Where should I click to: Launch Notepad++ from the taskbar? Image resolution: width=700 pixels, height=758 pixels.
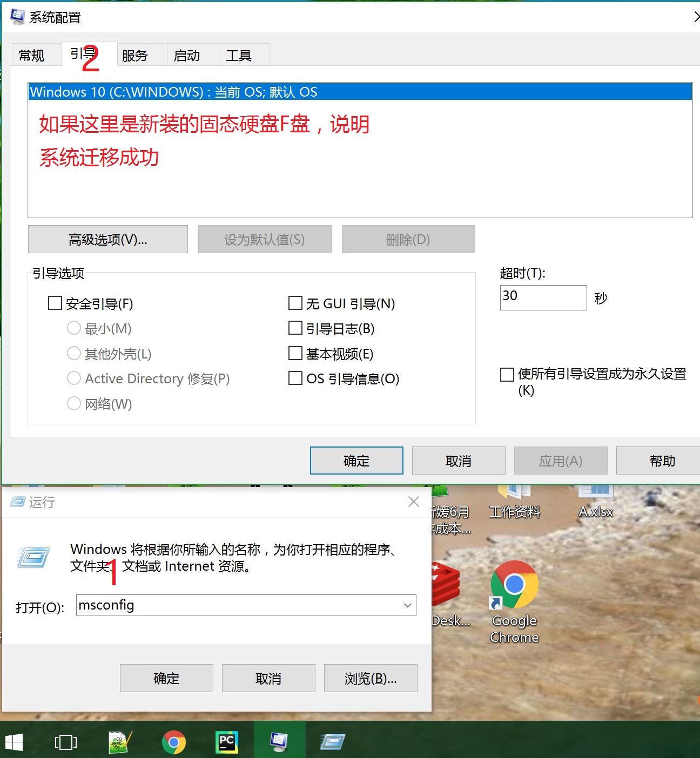[x=120, y=743]
